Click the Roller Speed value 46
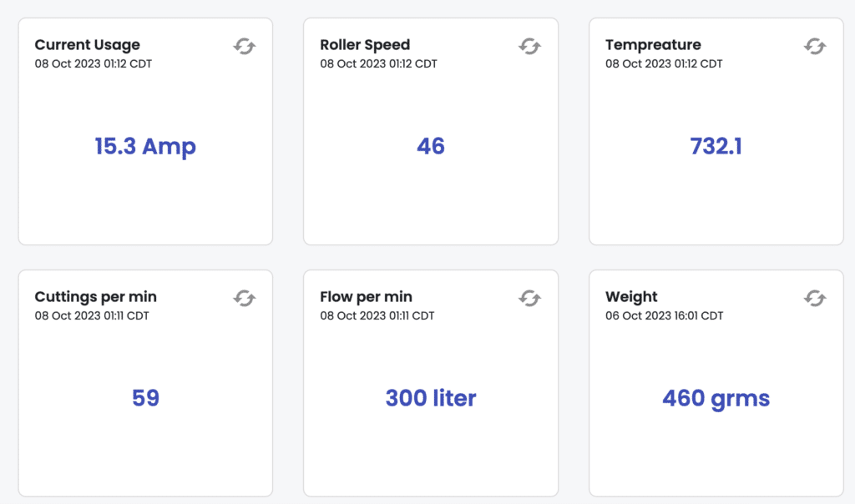The width and height of the screenshot is (855, 504). 431,146
